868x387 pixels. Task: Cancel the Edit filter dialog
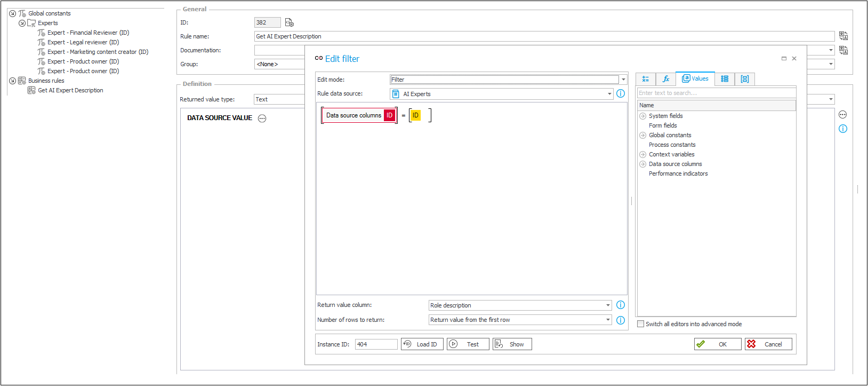768,344
